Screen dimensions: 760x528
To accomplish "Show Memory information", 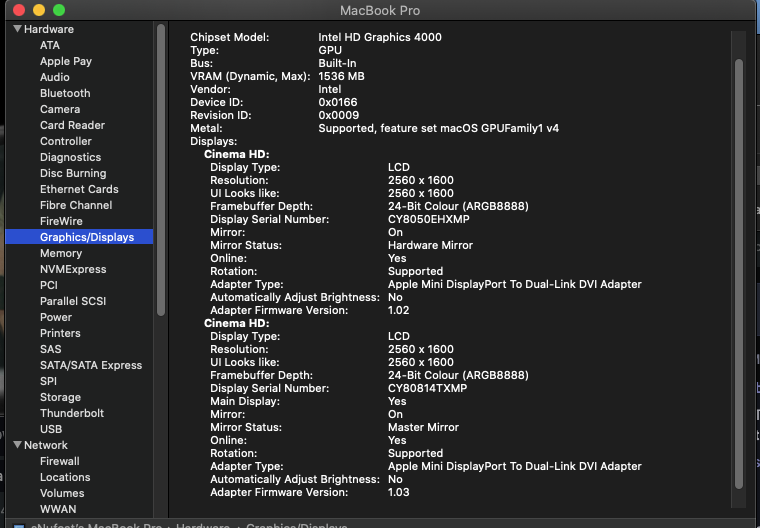I will pyautogui.click(x=61, y=253).
